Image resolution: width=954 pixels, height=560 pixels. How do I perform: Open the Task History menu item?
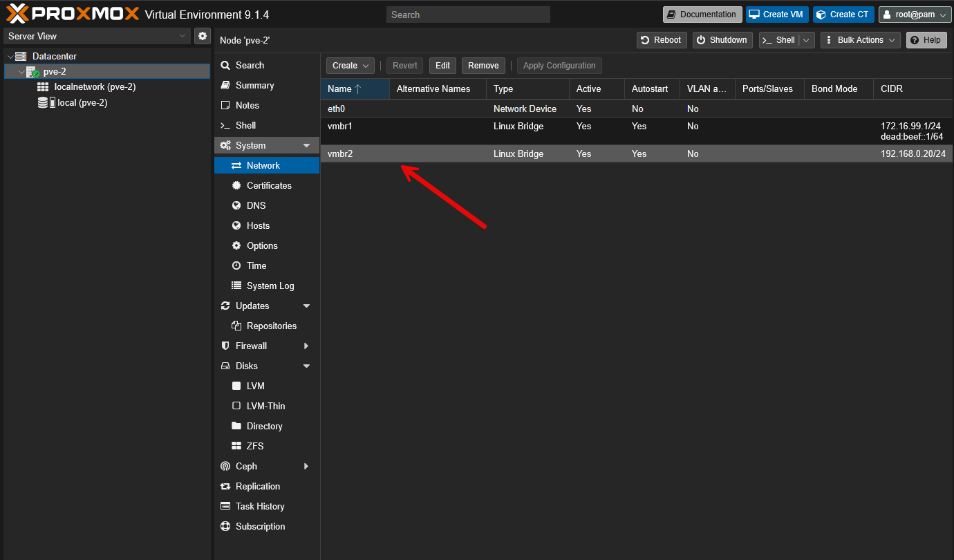pyautogui.click(x=259, y=506)
